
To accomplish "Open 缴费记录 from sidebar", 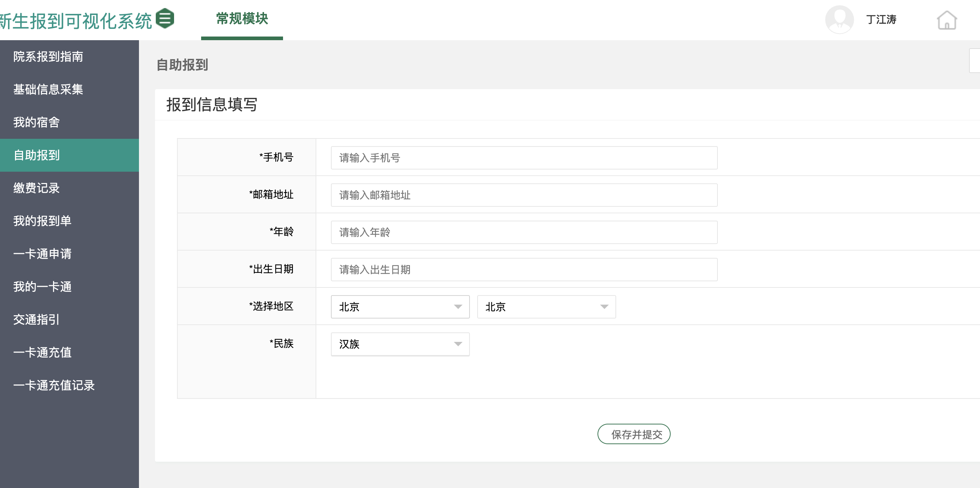I will pos(37,188).
